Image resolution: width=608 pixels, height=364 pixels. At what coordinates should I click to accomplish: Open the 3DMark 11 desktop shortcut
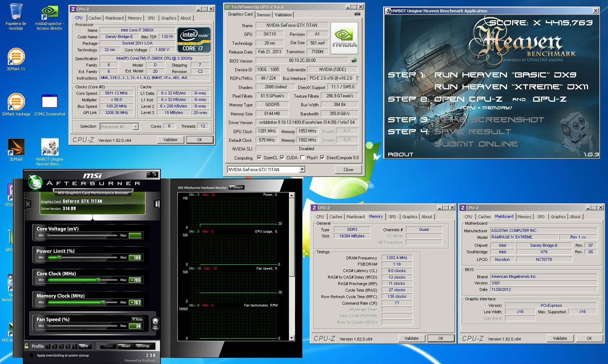point(16,59)
